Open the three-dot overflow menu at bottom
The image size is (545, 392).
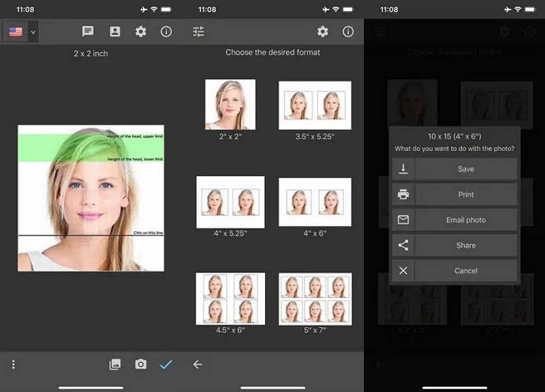coord(13,364)
